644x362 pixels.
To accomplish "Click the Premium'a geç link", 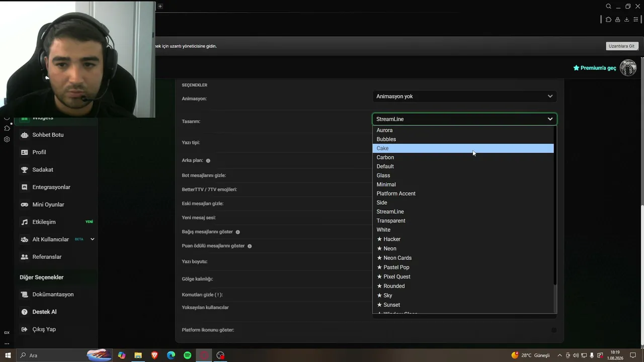I will click(x=595, y=68).
